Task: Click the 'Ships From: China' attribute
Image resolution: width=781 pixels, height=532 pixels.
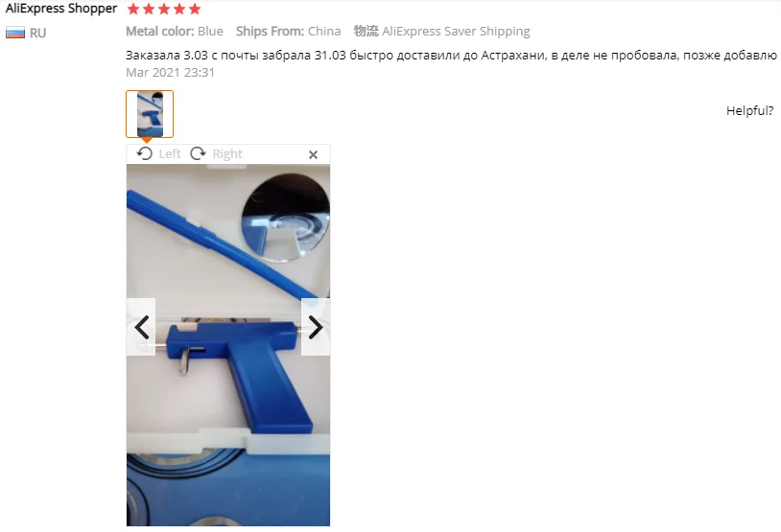Action: click(x=289, y=32)
